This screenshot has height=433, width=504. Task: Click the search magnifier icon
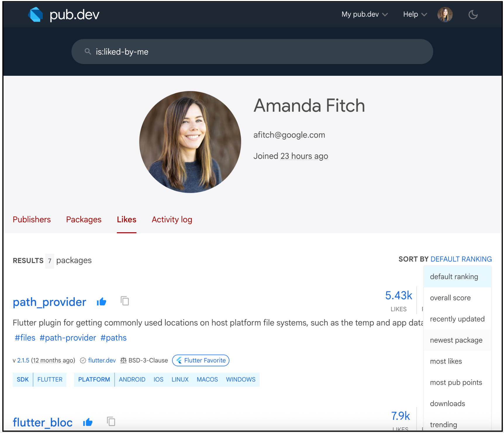87,51
